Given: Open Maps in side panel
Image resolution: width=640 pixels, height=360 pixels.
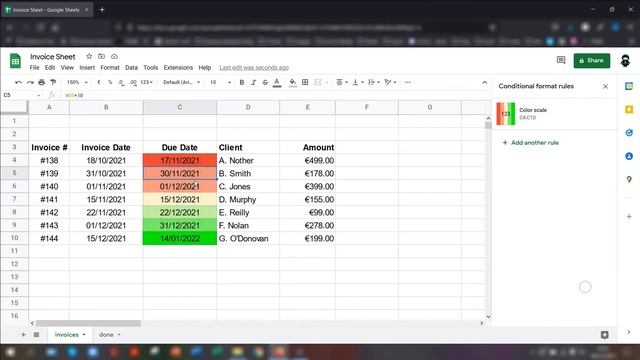Looking at the screenshot, I should click(x=629, y=180).
